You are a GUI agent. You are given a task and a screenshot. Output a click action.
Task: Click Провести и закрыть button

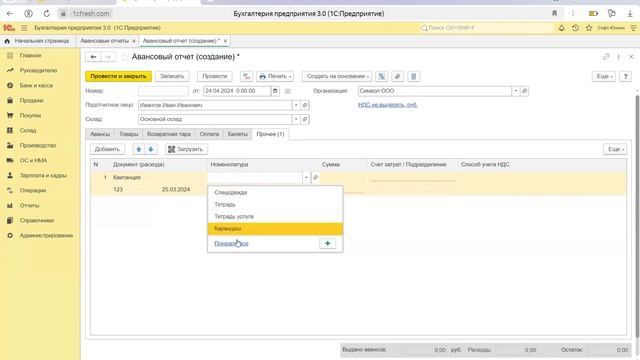pyautogui.click(x=118, y=76)
